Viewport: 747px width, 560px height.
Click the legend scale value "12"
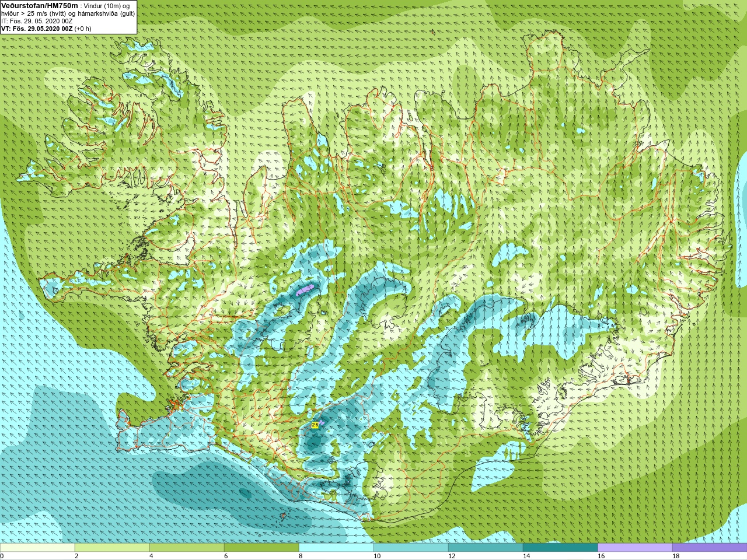coord(452,556)
